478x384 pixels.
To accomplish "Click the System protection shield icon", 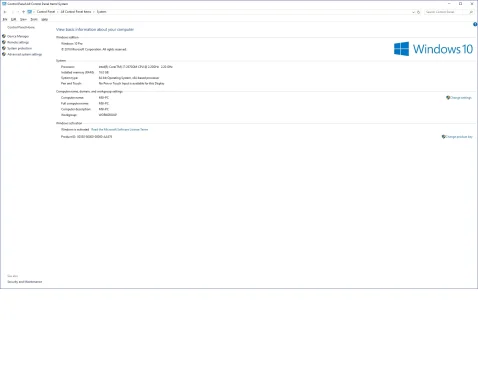I will coord(4,48).
